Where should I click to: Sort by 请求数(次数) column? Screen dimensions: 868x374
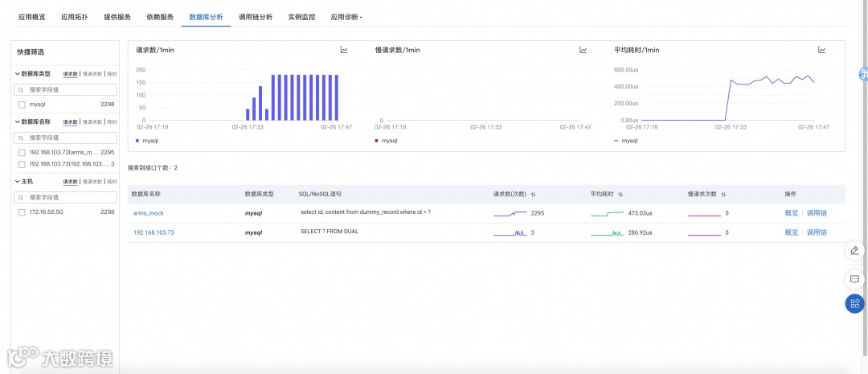point(533,195)
